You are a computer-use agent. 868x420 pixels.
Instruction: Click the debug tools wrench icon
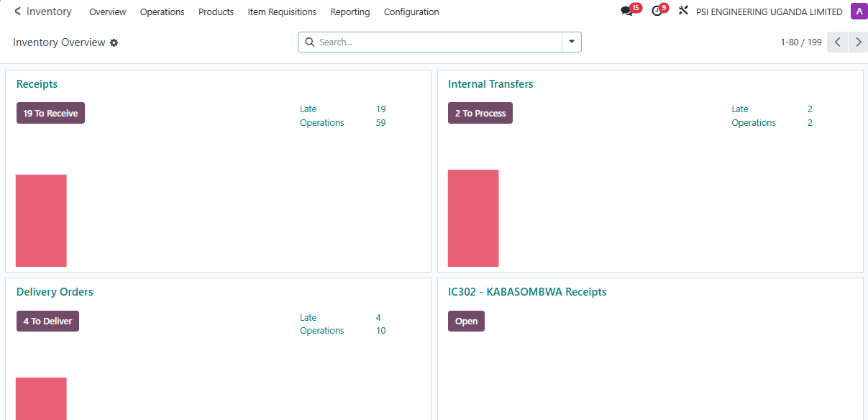683,12
